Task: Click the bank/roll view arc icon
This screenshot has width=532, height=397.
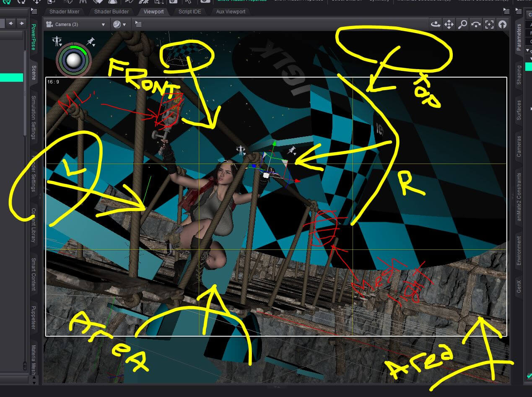Action: (476, 24)
